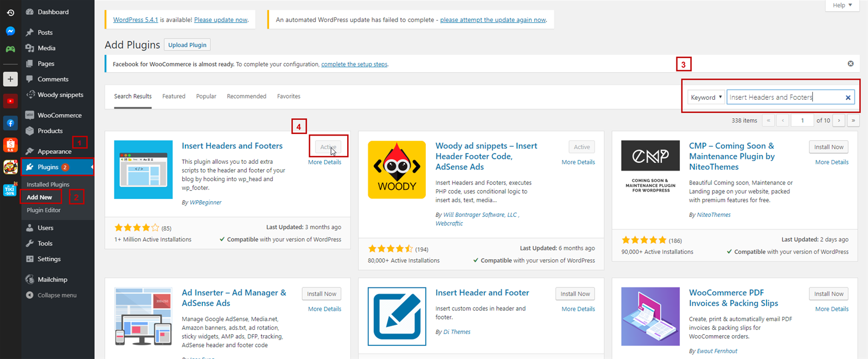Open Facebook shortcut in the sidebar
868x359 pixels.
(x=10, y=123)
